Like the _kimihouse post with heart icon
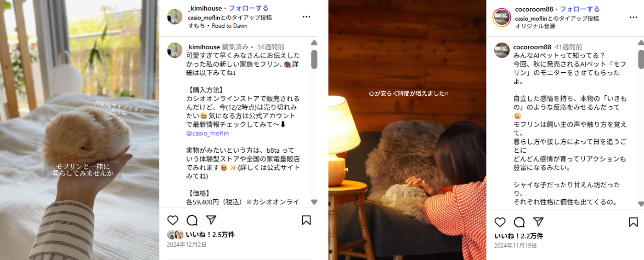This screenshot has width=644, height=260. (x=173, y=220)
